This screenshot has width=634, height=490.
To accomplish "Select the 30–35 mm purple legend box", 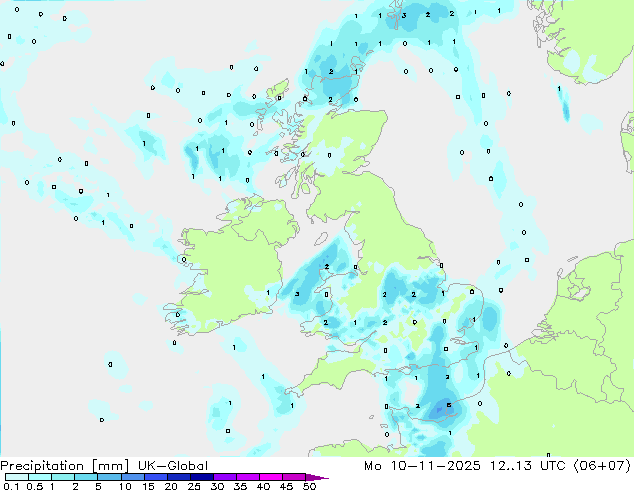I will click(224, 477).
